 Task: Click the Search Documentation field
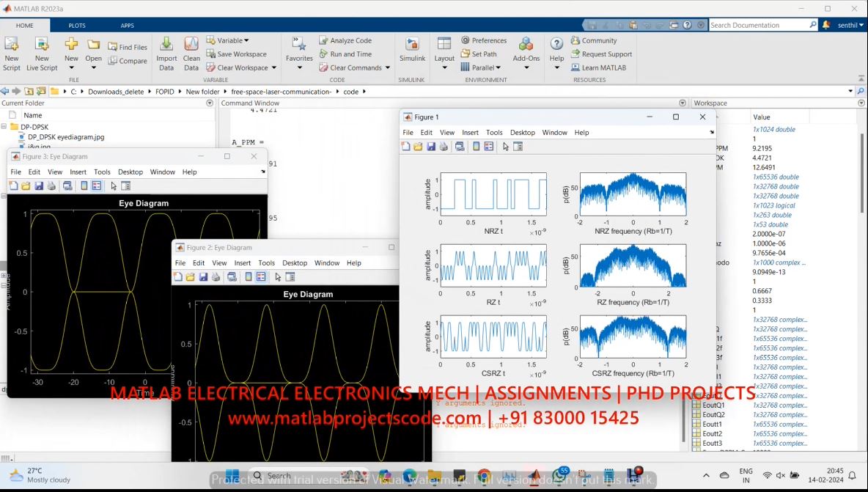coord(758,25)
